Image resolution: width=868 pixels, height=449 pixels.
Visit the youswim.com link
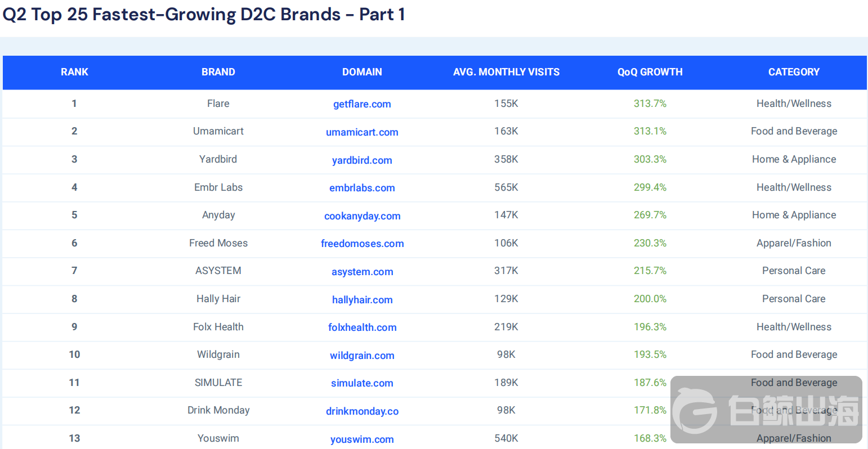362,439
